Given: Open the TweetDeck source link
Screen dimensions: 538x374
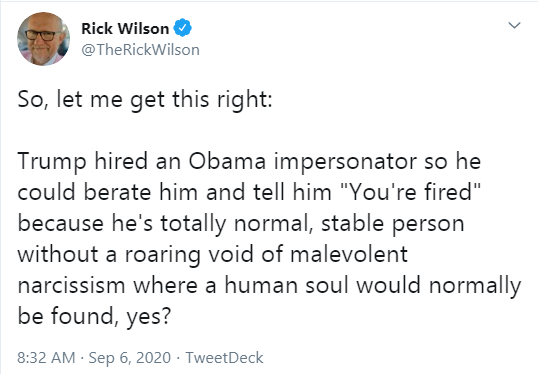Looking at the screenshot, I should 224,358.
